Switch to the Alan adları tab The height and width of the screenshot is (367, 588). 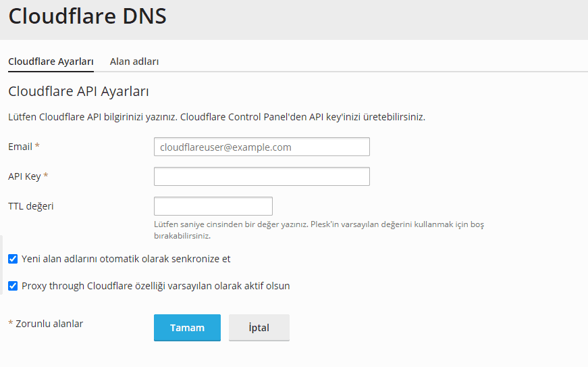134,62
